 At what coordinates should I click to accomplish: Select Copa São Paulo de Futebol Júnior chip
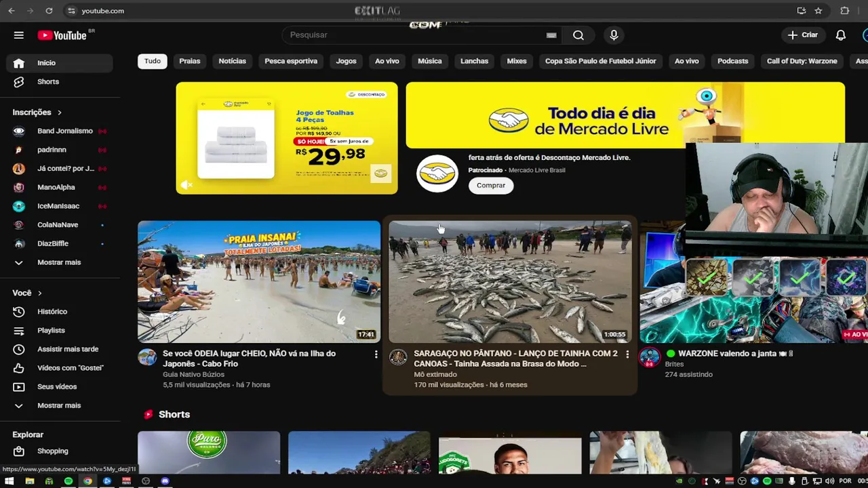pyautogui.click(x=601, y=61)
